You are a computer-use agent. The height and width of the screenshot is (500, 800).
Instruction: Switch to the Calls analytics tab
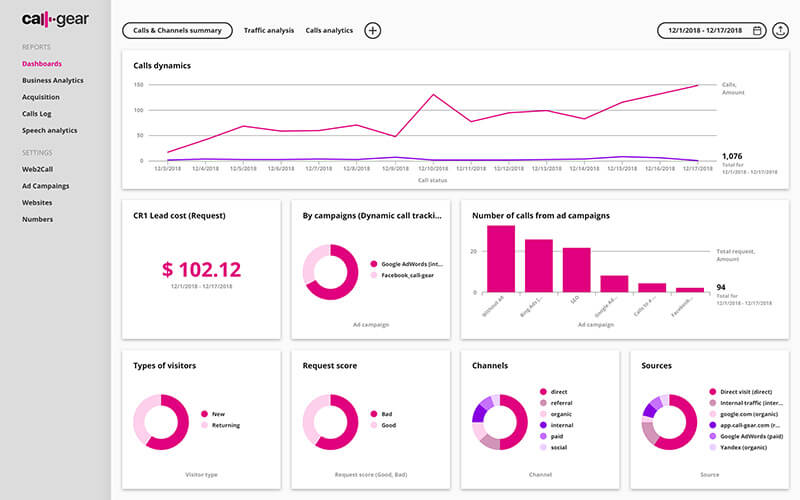[329, 31]
